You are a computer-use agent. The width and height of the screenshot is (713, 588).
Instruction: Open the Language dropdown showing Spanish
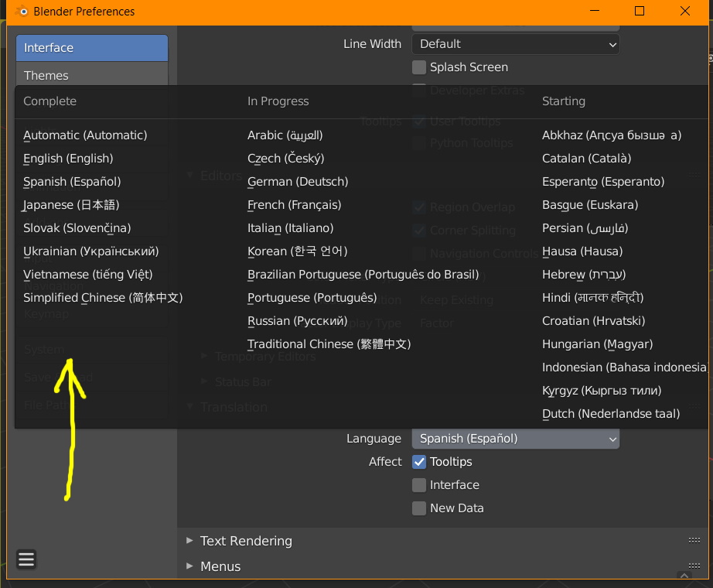[515, 439]
